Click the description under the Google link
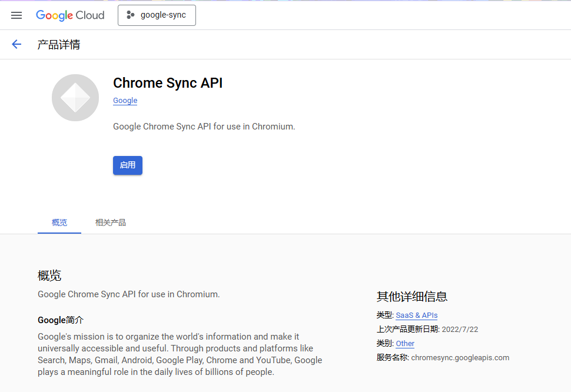Viewport: 571px width, 392px height. click(204, 127)
